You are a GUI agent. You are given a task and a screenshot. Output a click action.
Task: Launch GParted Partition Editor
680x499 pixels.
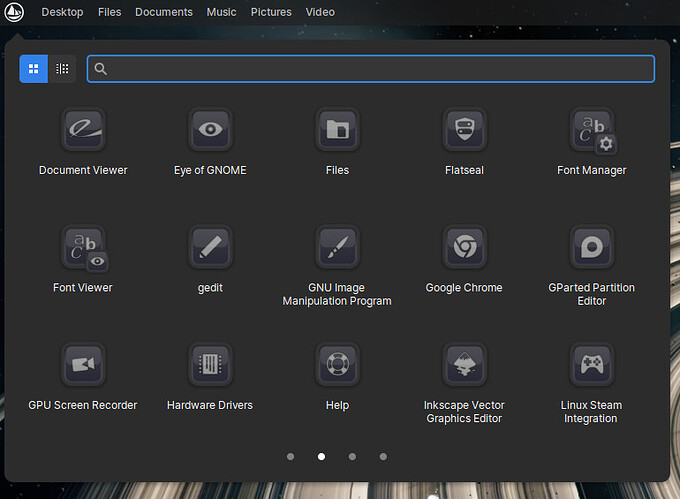click(592, 247)
